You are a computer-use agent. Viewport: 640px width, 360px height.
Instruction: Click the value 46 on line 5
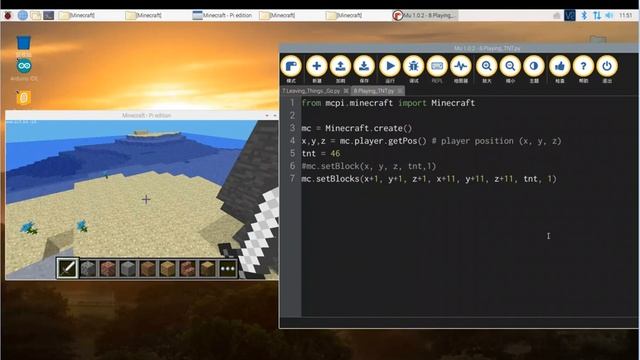pyautogui.click(x=335, y=153)
